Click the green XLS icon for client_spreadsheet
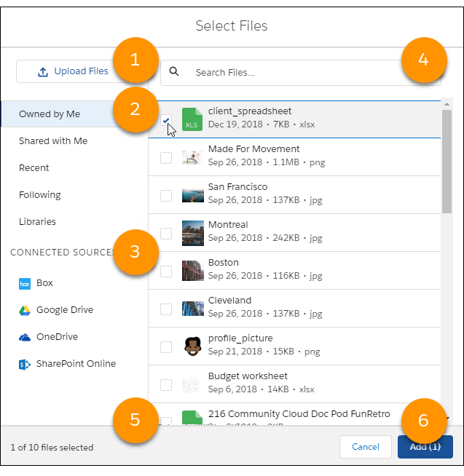The image size is (464, 476). click(192, 119)
